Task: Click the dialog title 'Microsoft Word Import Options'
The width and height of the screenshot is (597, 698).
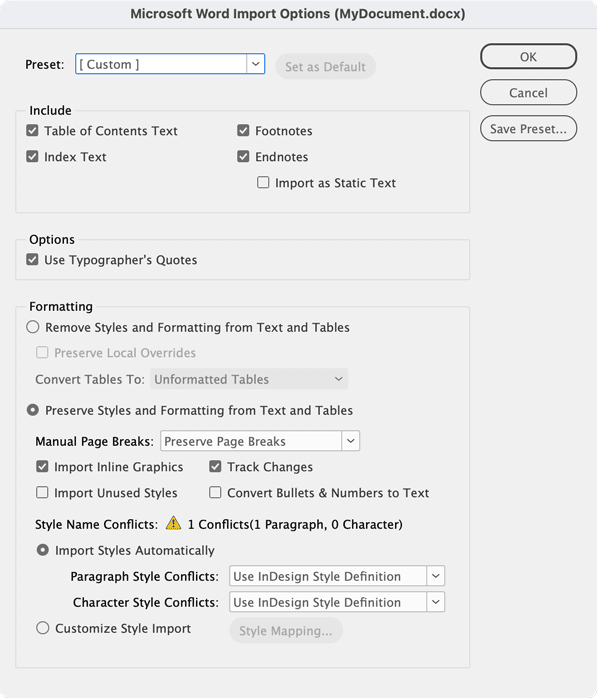Action: [298, 14]
